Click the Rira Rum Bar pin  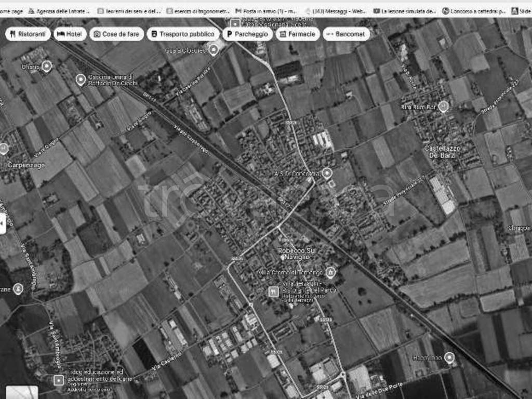click(x=443, y=107)
